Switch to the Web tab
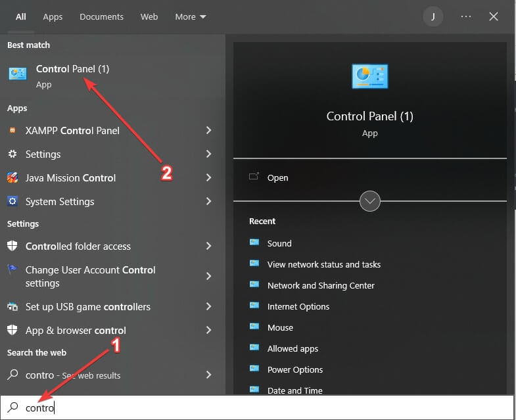This screenshot has height=420, width=516. pyautogui.click(x=149, y=17)
